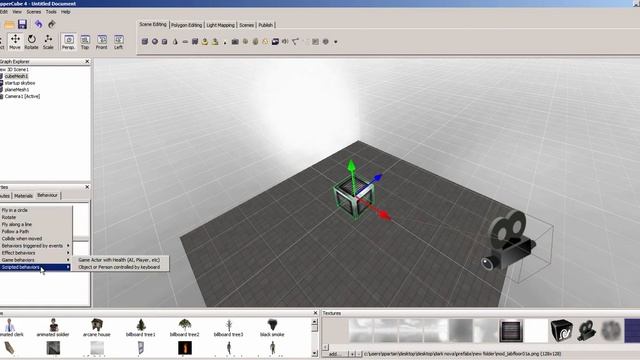
Task: Select the animated soldier prefab
Action: coord(53,327)
